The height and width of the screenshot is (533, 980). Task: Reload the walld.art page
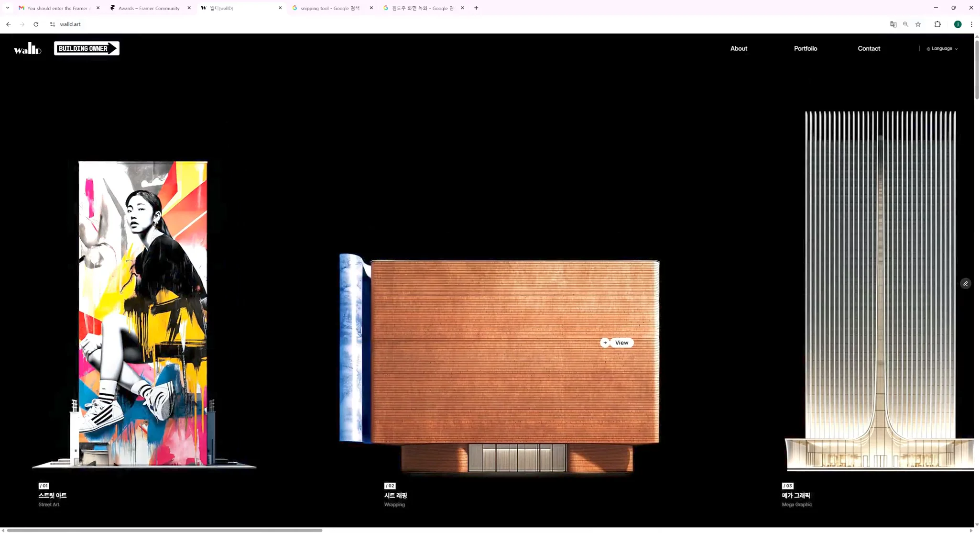(36, 24)
